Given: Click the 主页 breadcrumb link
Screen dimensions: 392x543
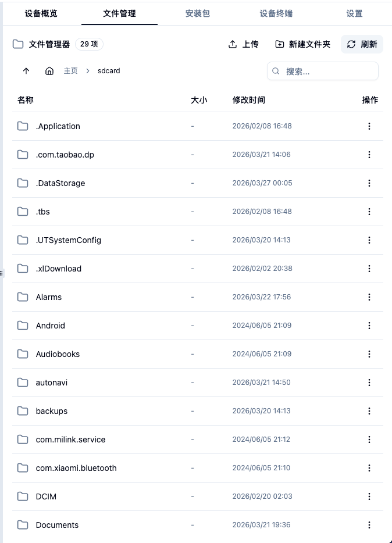Looking at the screenshot, I should (70, 70).
